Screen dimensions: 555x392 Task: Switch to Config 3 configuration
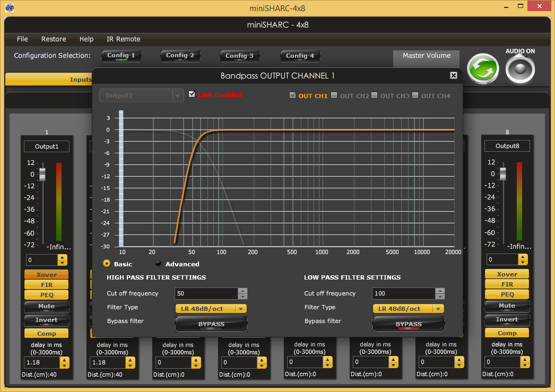pos(240,56)
